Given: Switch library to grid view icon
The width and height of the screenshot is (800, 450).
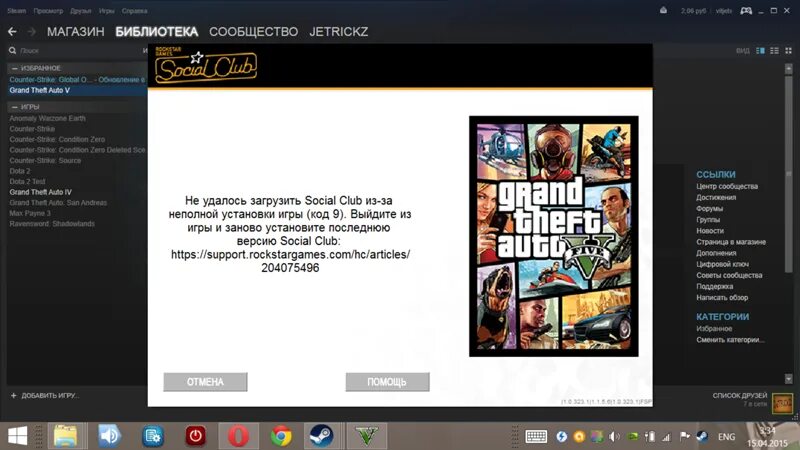Looking at the screenshot, I should coord(788,51).
